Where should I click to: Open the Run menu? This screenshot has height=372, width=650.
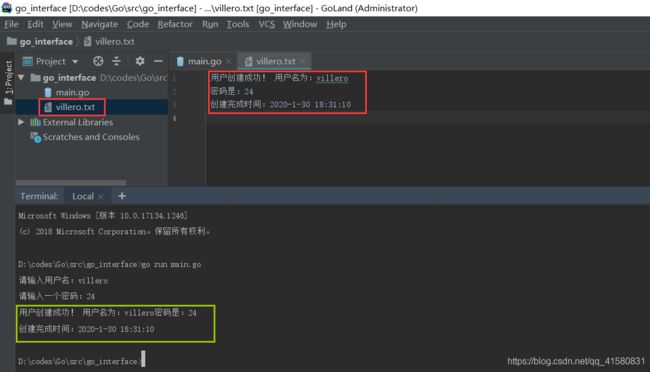point(210,24)
